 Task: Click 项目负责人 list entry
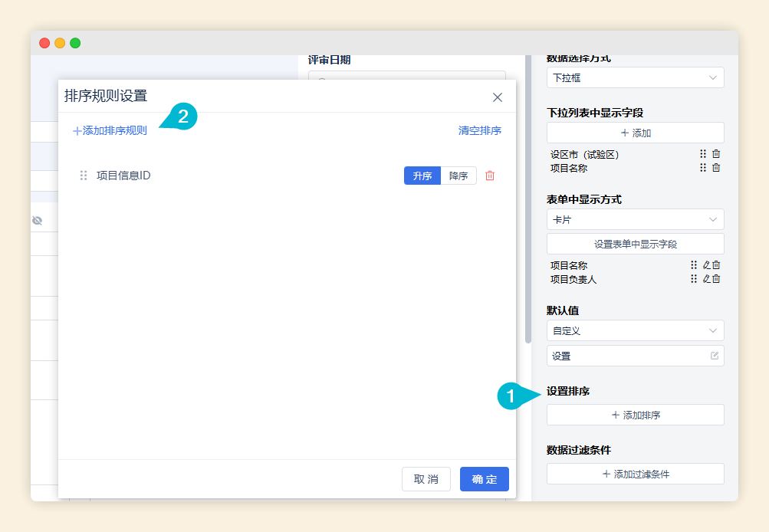coord(573,279)
